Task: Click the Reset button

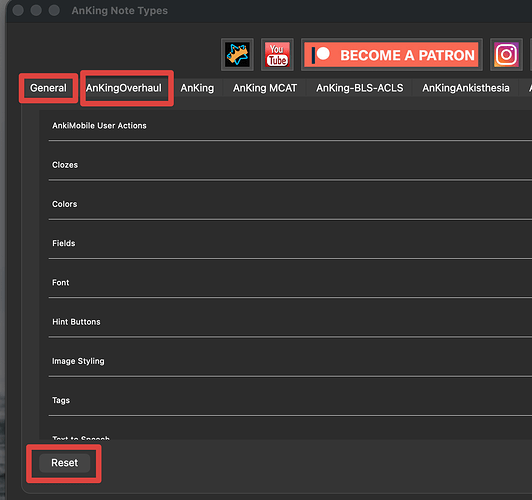Action: [64, 463]
